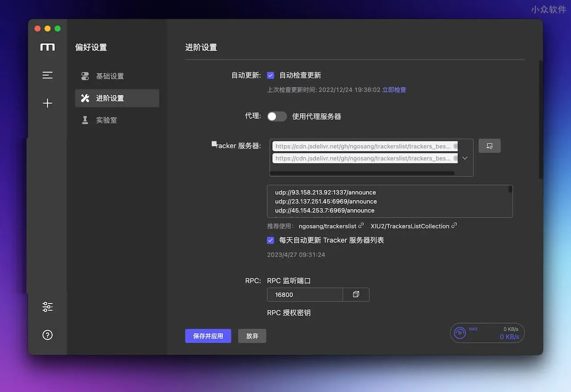
Task: Expand the Tracker server dropdown
Action: [x=465, y=158]
